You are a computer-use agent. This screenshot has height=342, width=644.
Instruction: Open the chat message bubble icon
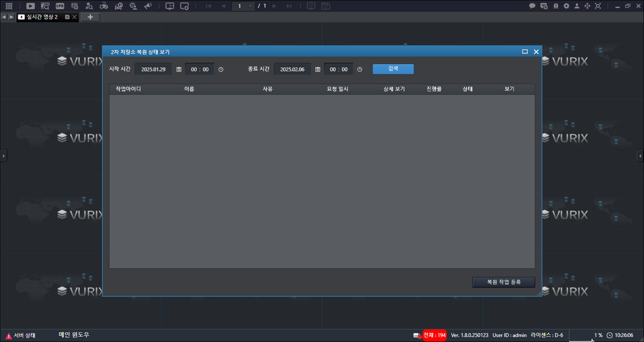532,6
